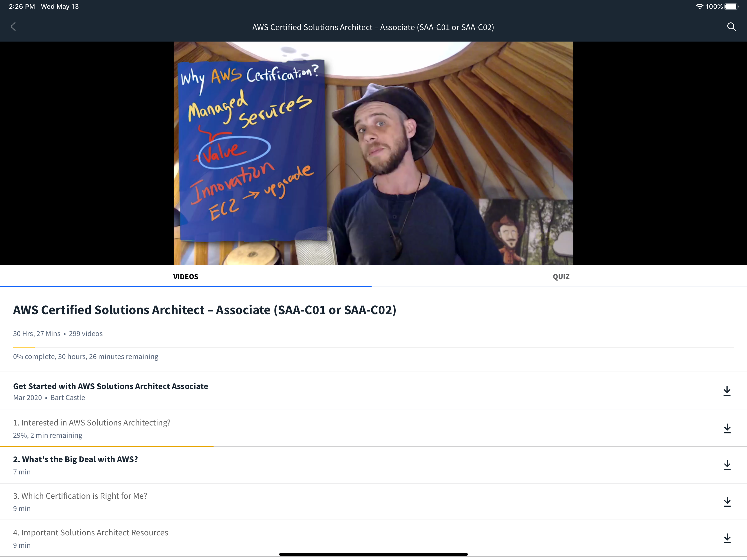Open the search magnifier icon
747x560 pixels.
point(731,27)
